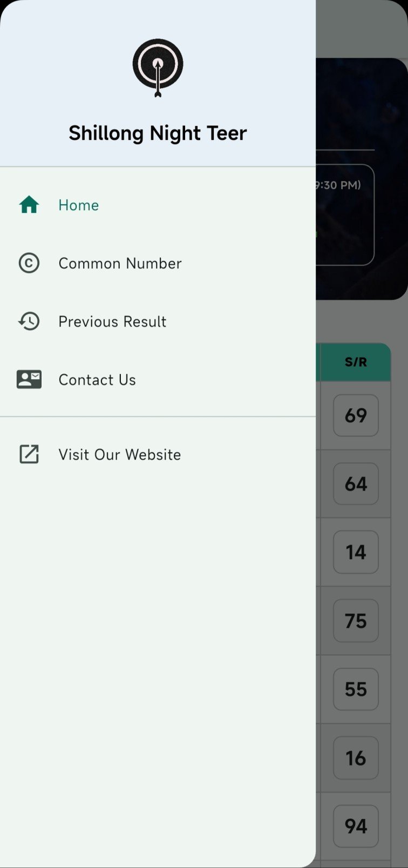Select the result number 64

point(356,484)
